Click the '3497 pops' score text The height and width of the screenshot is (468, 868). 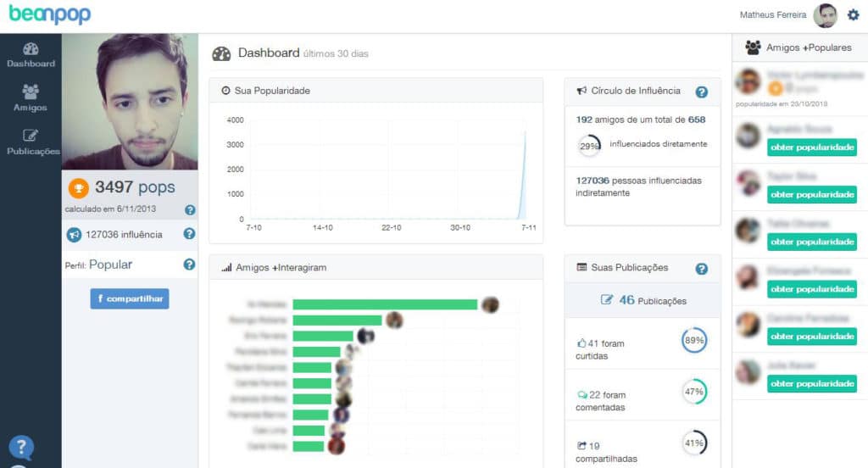[x=135, y=187]
